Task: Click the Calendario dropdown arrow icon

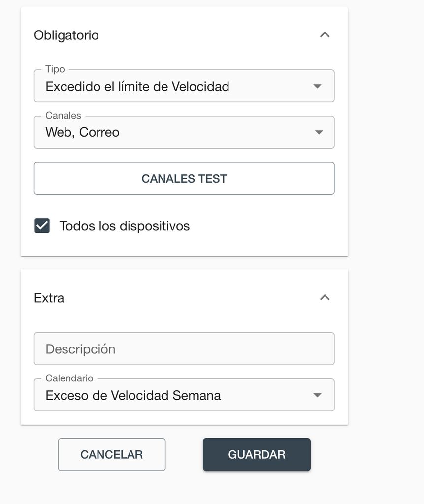Action: point(318,395)
